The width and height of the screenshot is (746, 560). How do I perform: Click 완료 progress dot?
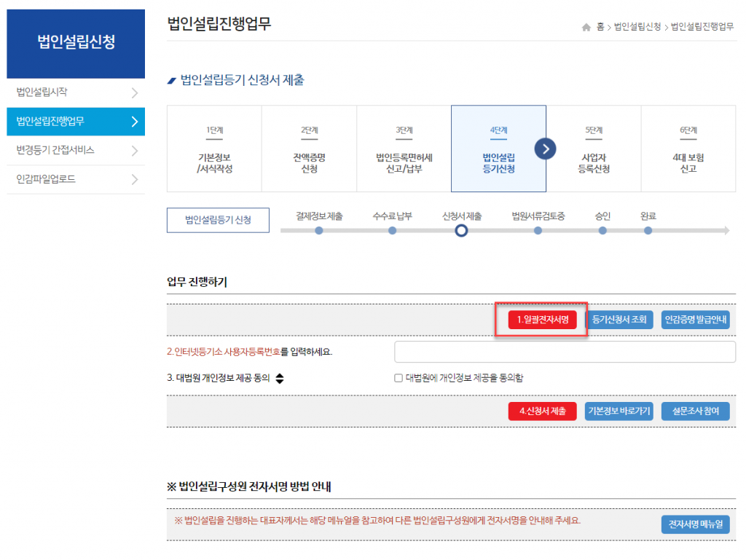[648, 231]
